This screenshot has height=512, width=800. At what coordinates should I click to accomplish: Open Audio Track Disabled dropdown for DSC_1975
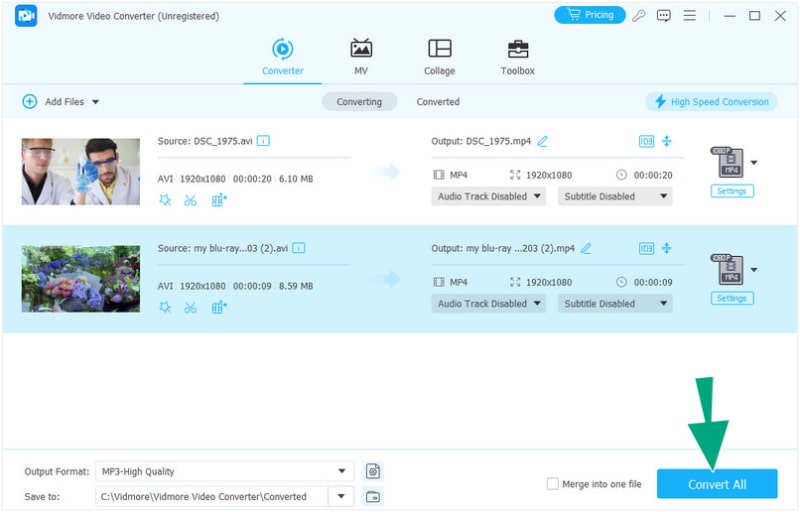(489, 197)
